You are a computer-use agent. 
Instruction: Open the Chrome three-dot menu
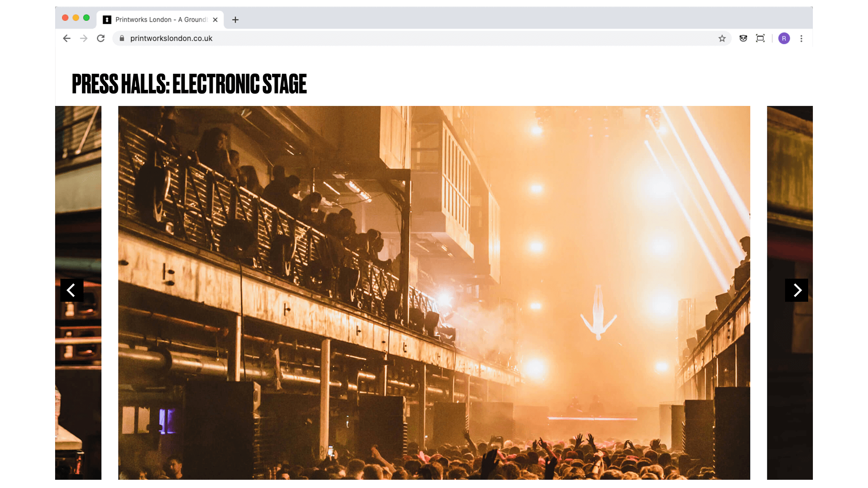801,38
